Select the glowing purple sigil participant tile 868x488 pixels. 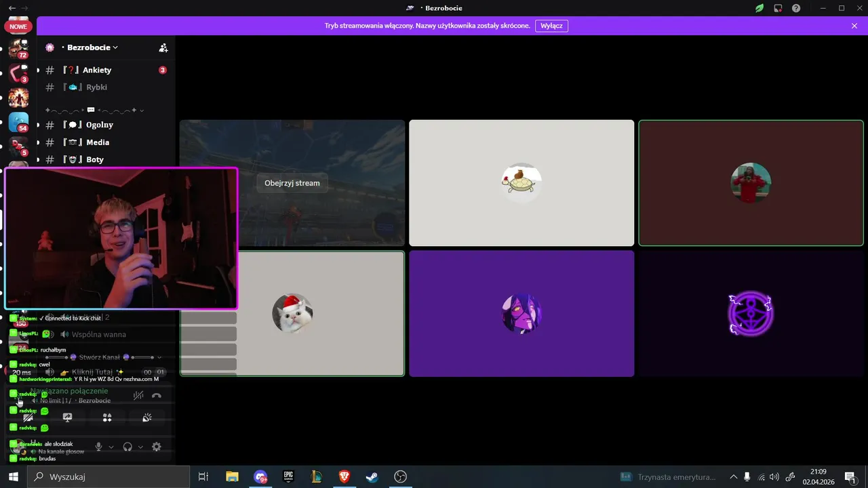click(751, 314)
